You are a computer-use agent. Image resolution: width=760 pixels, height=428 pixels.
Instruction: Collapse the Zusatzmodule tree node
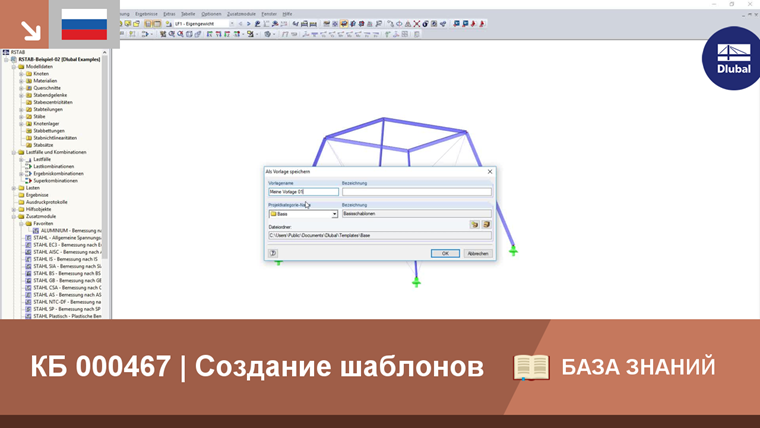pos(14,216)
